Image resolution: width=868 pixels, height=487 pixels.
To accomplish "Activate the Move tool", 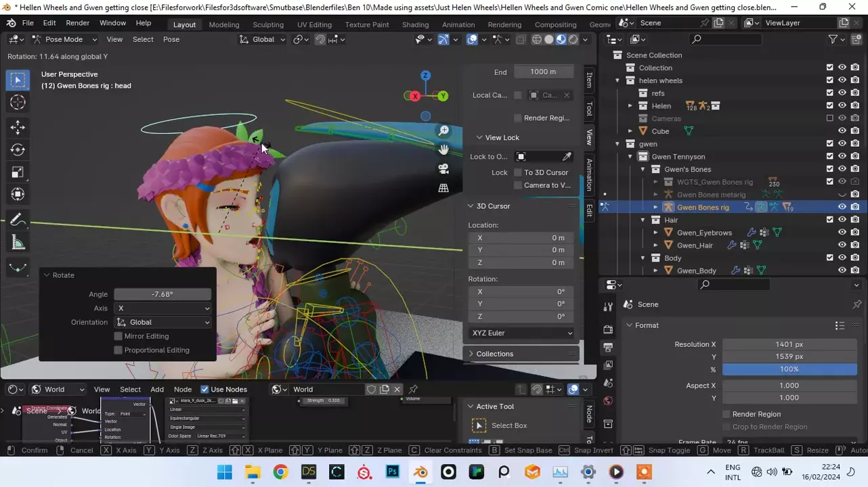I will click(18, 127).
